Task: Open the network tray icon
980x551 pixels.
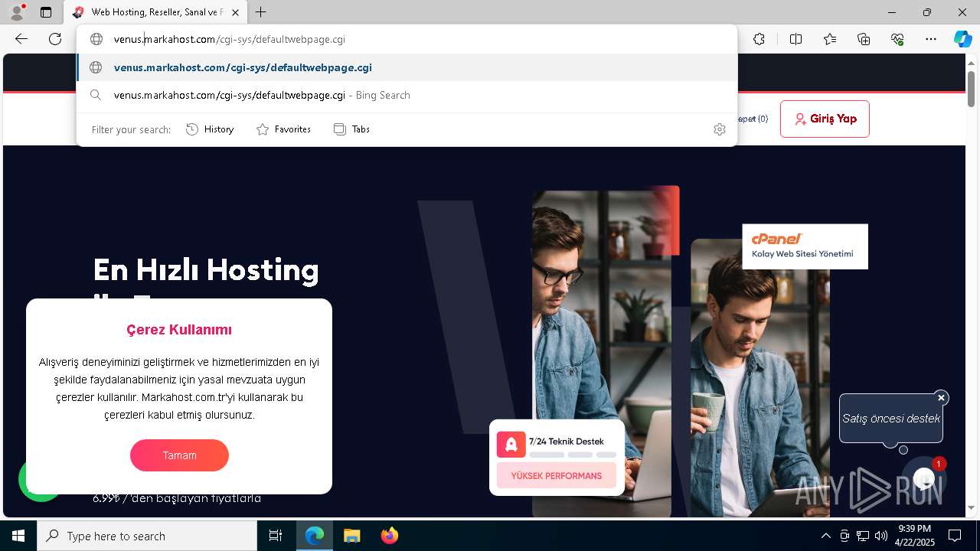Action: (x=862, y=536)
